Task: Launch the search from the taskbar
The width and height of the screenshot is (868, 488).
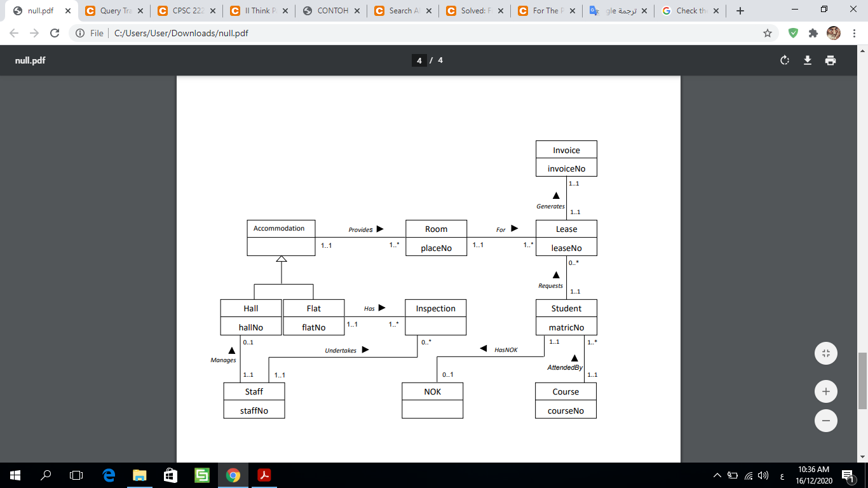Action: point(43,475)
